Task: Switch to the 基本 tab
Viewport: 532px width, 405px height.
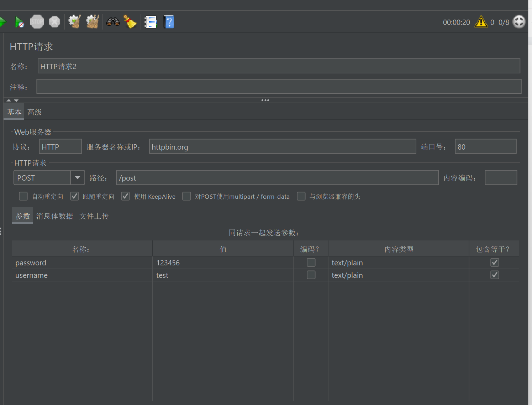Action: click(x=14, y=112)
